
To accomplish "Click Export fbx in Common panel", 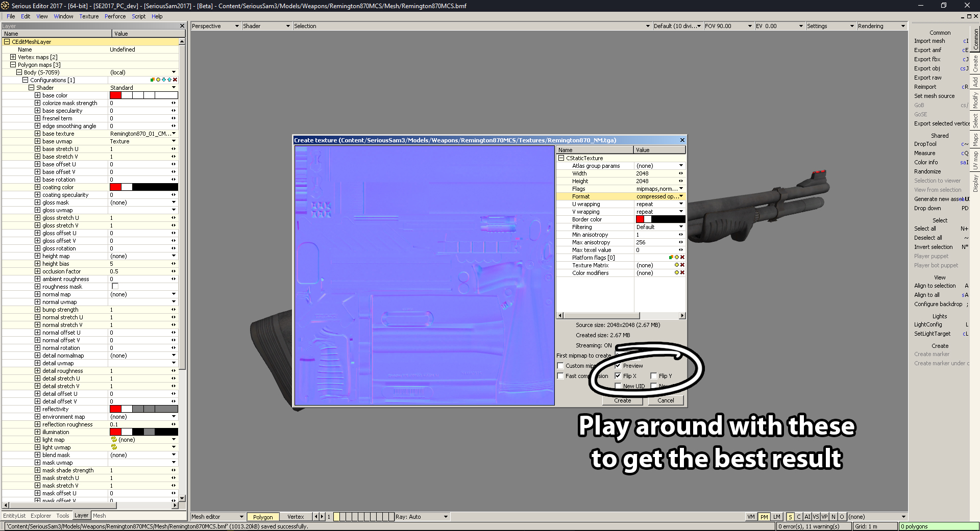I will 927,59.
